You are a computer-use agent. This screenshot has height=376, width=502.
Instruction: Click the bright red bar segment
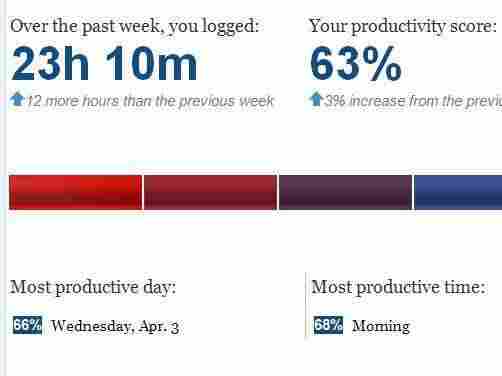click(x=75, y=192)
